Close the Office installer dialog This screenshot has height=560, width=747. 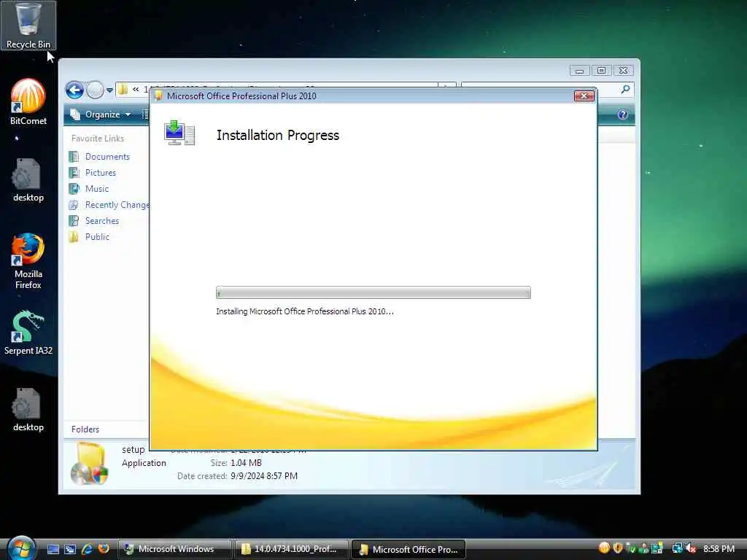click(x=584, y=96)
